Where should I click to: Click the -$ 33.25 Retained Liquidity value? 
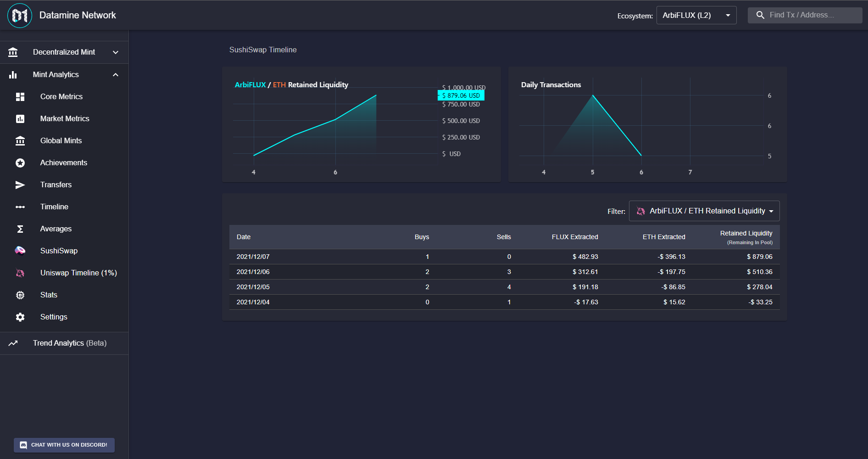pos(761,302)
